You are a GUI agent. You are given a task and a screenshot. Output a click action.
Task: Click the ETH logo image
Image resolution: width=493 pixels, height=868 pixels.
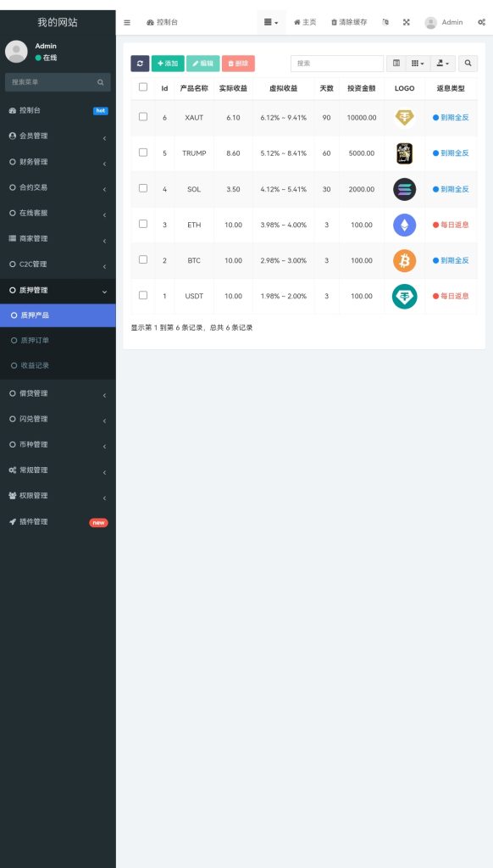pos(404,225)
